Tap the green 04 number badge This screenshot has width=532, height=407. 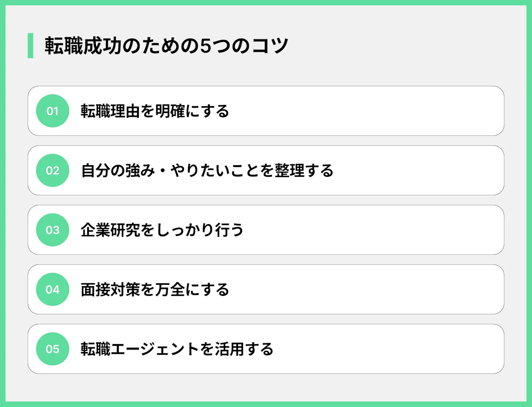[x=52, y=290]
